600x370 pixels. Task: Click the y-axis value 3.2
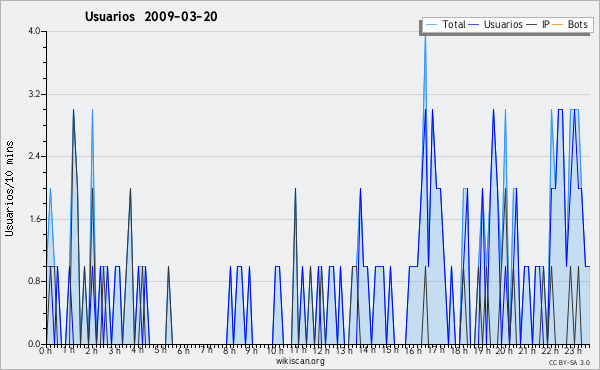point(34,94)
